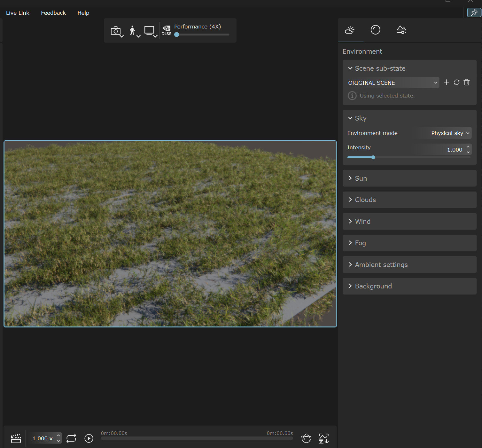Close the application window
482x448 pixels.
click(x=470, y=1)
